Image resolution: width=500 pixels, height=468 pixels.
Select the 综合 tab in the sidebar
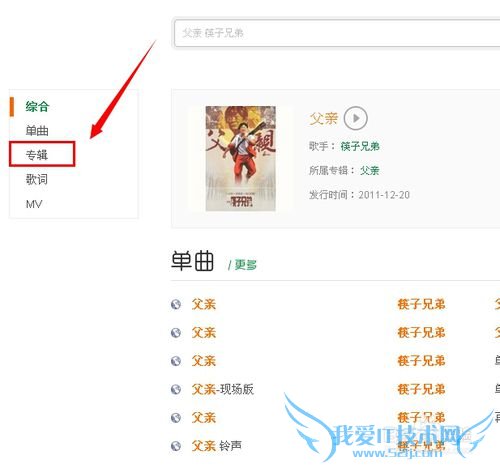[37, 107]
